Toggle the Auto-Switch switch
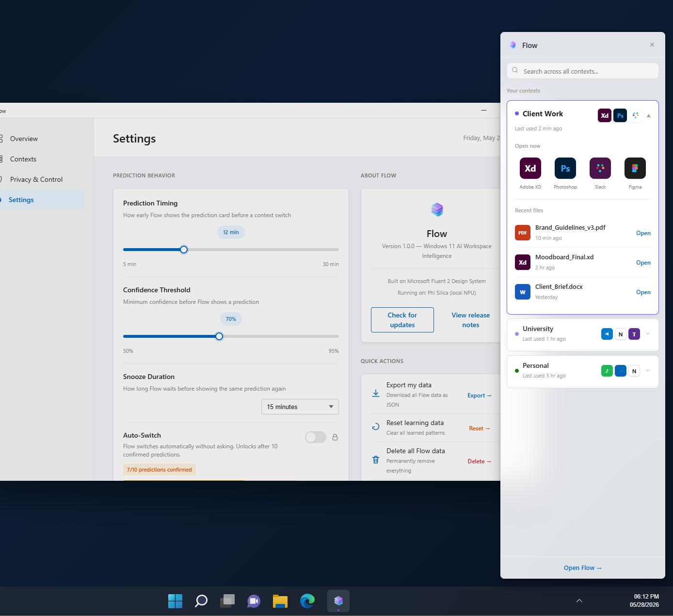This screenshot has width=673, height=616. pos(316,437)
